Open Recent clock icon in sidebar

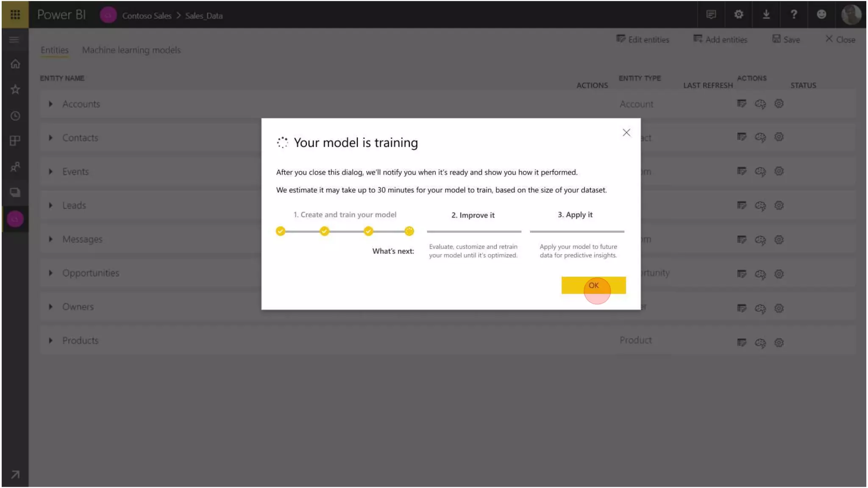tap(15, 116)
